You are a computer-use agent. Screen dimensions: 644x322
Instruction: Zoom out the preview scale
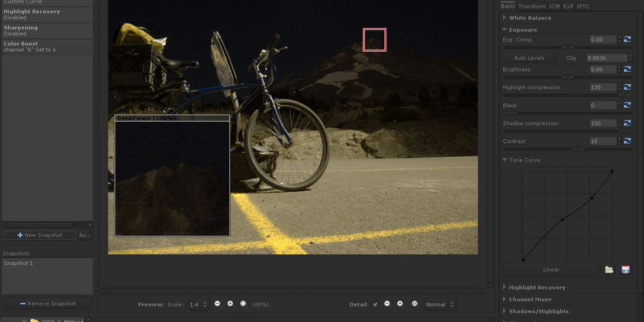click(217, 304)
